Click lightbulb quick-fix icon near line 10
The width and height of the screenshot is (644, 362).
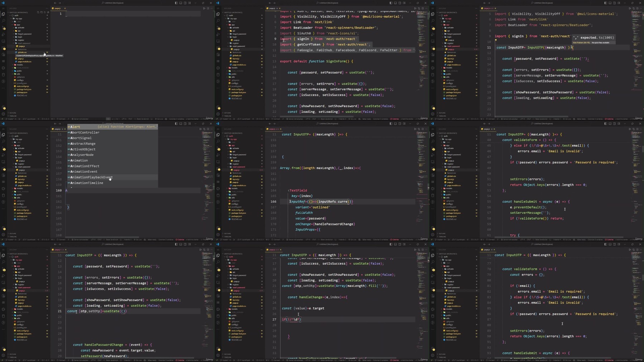pyautogui.click(x=496, y=40)
